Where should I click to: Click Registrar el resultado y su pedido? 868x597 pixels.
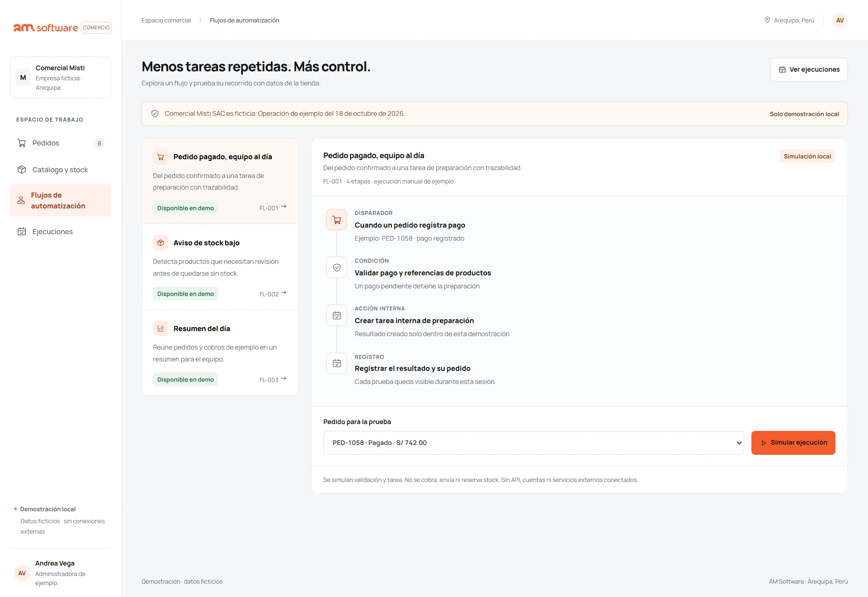click(x=412, y=368)
